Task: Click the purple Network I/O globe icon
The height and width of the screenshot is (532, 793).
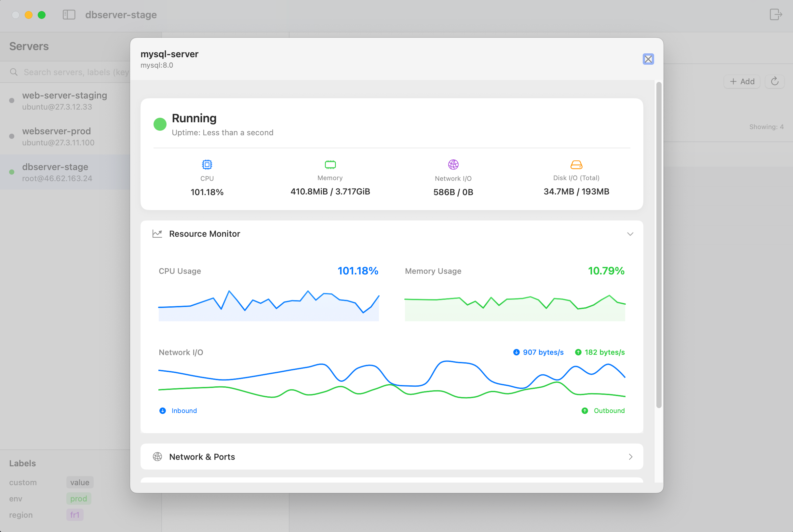Action: pyautogui.click(x=453, y=165)
